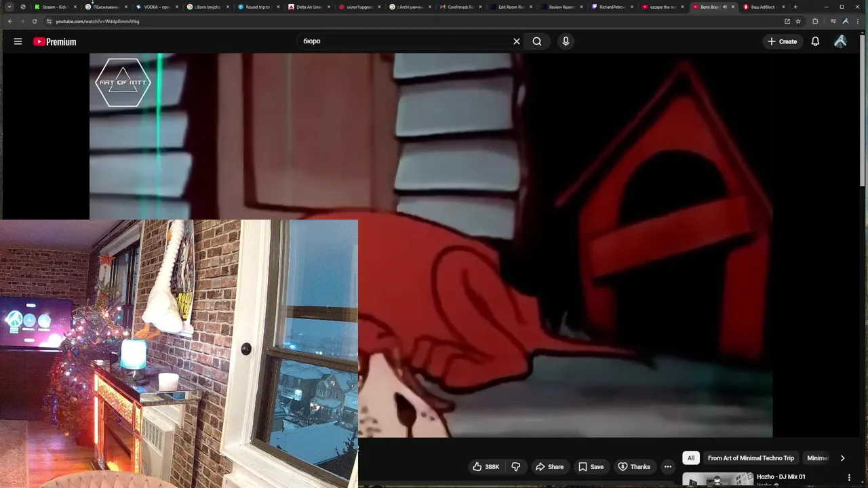Screen dimensions: 868x488
Task: Go to YouTube Premium home logo
Action: pyautogui.click(x=54, y=41)
